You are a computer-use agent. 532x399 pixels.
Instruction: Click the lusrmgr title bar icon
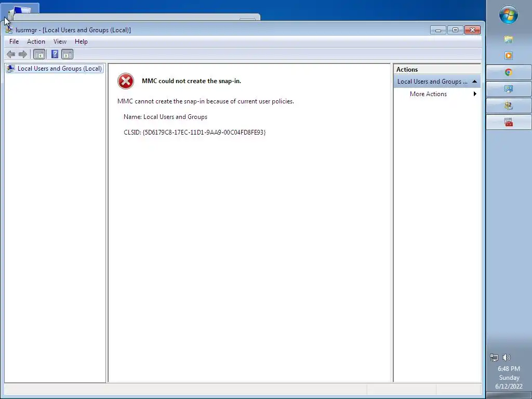[9, 30]
